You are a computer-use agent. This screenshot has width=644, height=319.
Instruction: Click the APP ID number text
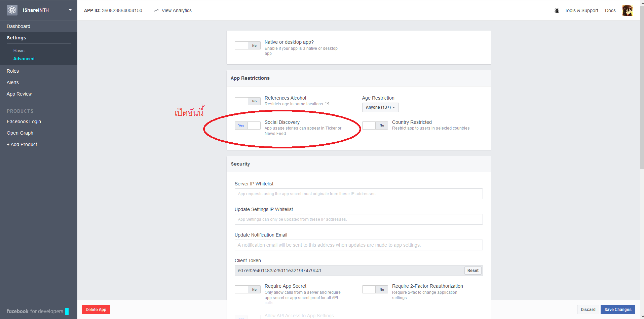pyautogui.click(x=122, y=10)
